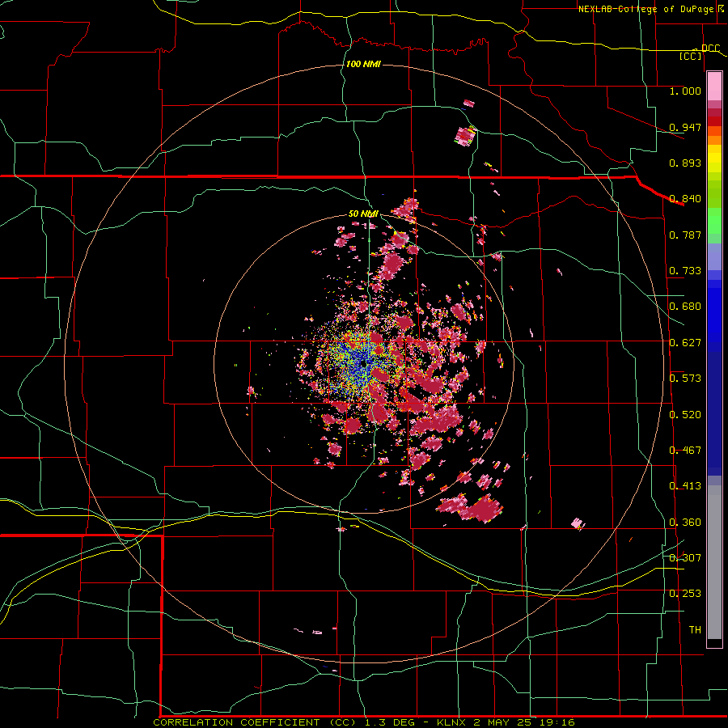
Task: Click the 0.253 scale value
Action: tap(685, 594)
